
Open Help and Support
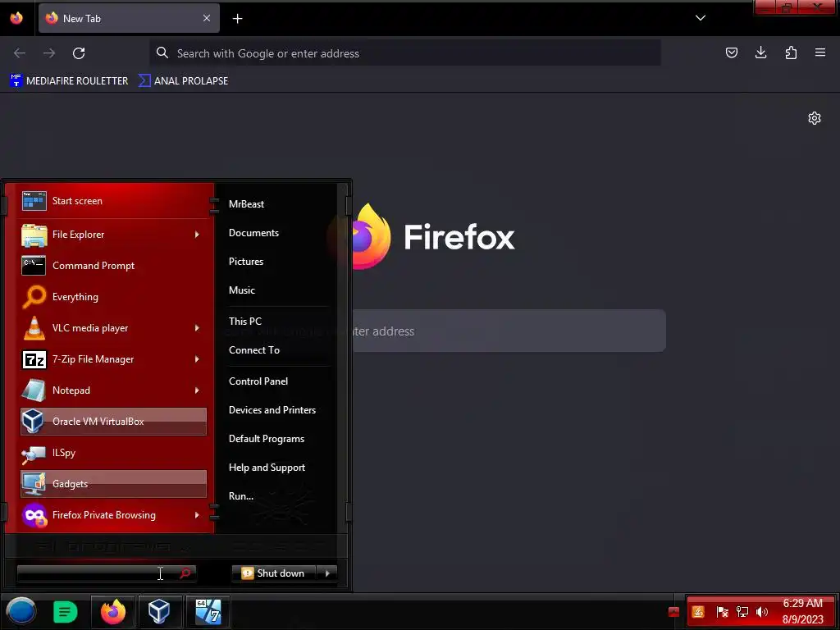[x=267, y=468]
